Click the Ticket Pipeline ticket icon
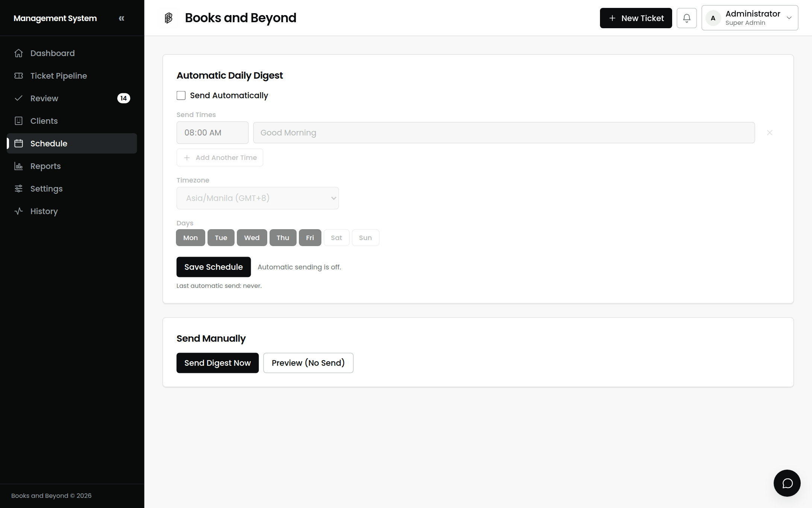Viewport: 812px width, 508px height. (x=18, y=76)
